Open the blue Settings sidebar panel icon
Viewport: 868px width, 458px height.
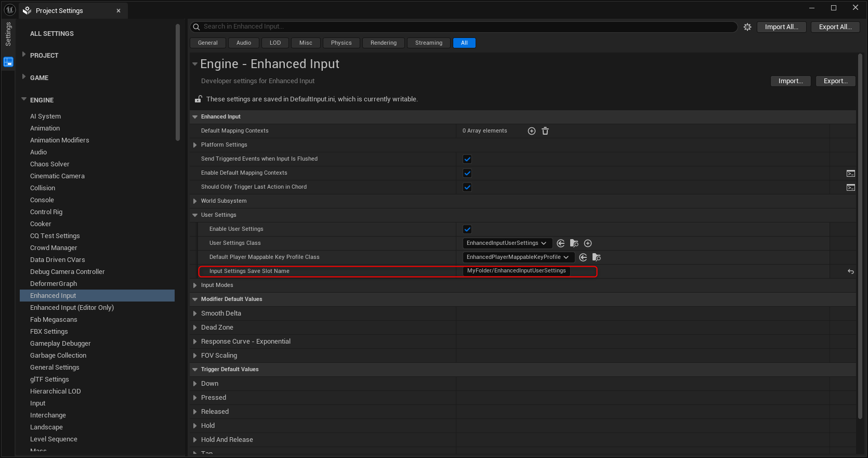pos(8,62)
